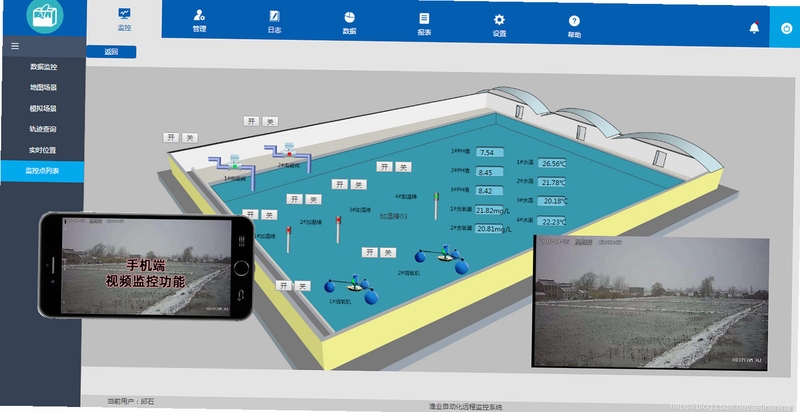
Task: Turn off 2#加温棒 heater with 关
Action: click(313, 200)
